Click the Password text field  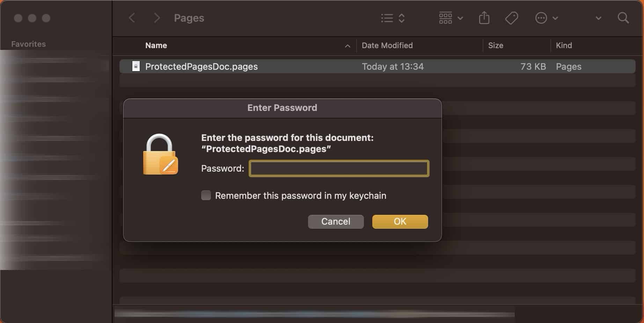tap(339, 168)
